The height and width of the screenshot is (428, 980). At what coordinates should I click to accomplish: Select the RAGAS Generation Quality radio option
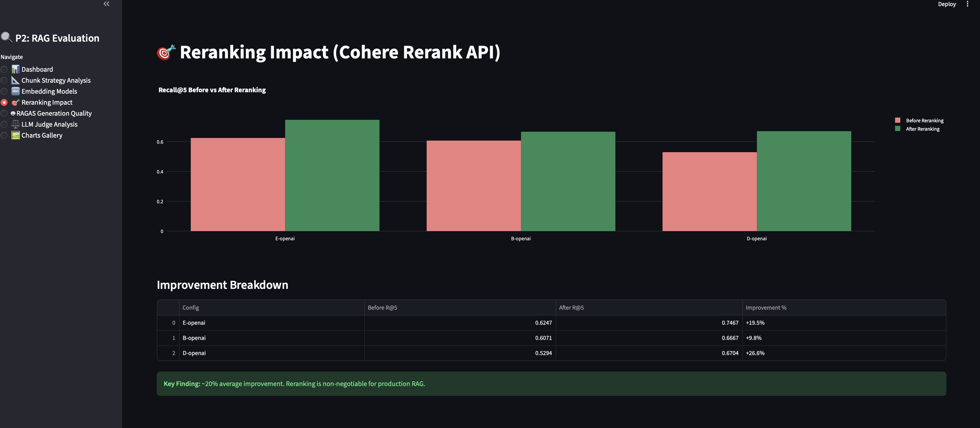pyautogui.click(x=4, y=113)
